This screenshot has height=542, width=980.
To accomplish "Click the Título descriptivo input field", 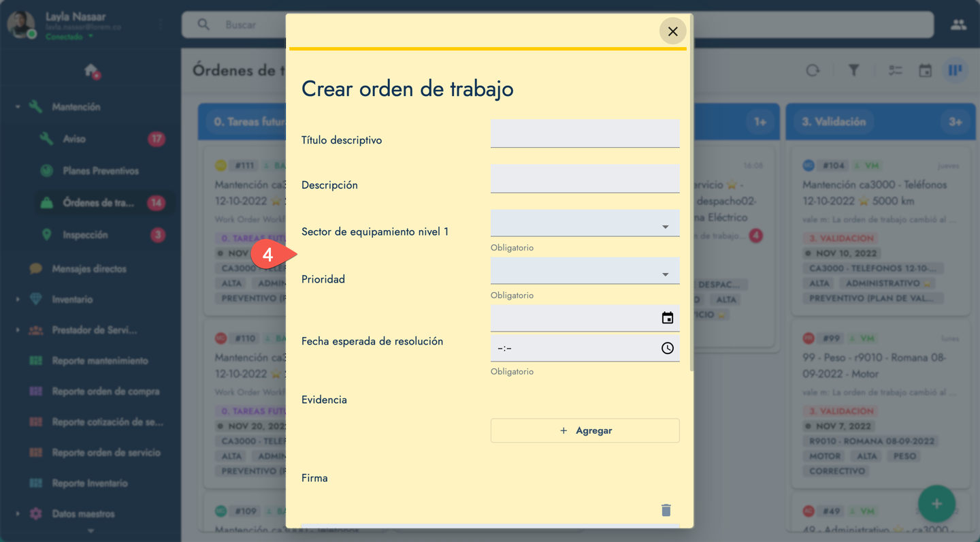I will point(585,133).
